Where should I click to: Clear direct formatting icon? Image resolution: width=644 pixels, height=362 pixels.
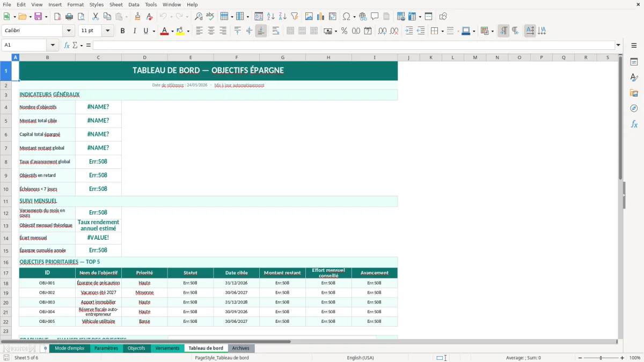point(150,17)
